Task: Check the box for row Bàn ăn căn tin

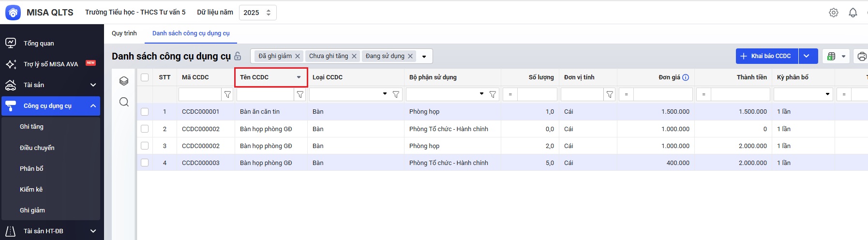Action: (145, 112)
